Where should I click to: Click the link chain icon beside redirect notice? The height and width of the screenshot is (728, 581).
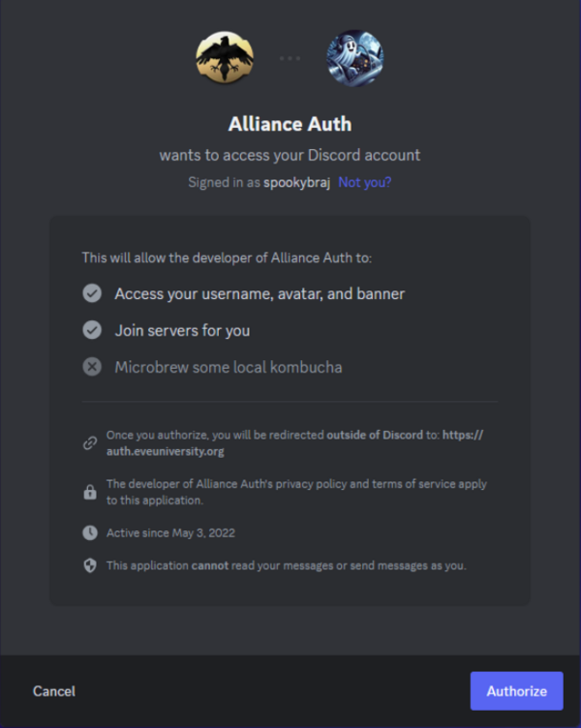click(x=90, y=443)
